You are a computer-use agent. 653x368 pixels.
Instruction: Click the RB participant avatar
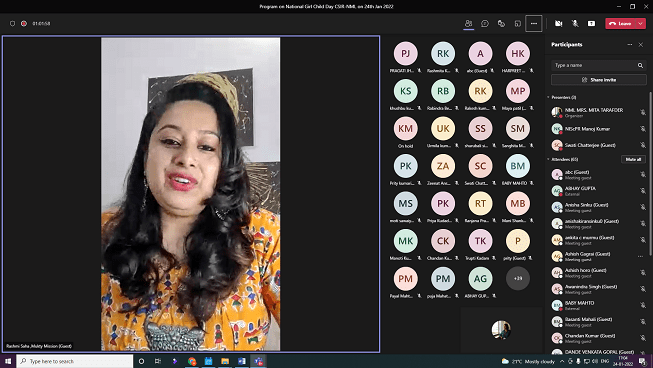[443, 91]
